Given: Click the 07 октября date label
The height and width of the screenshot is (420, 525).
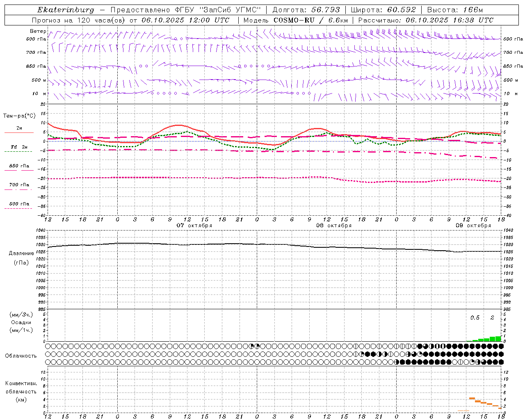Looking at the screenshot, I should (194, 226).
